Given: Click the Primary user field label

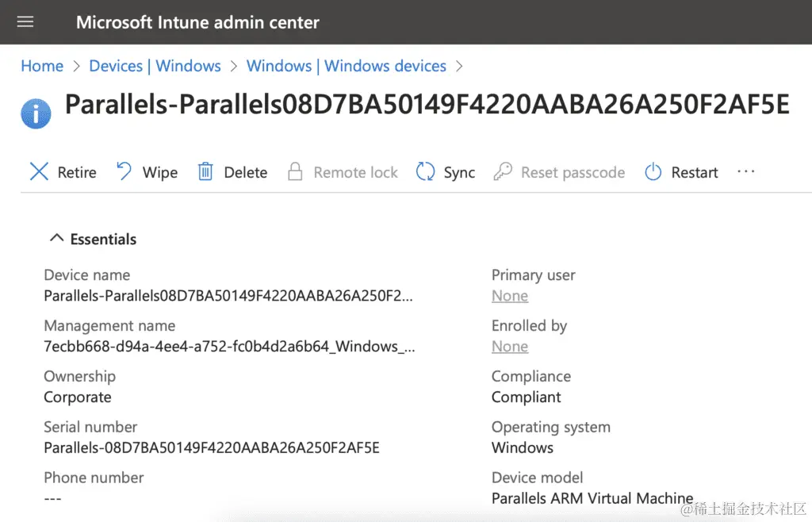Looking at the screenshot, I should (x=534, y=275).
